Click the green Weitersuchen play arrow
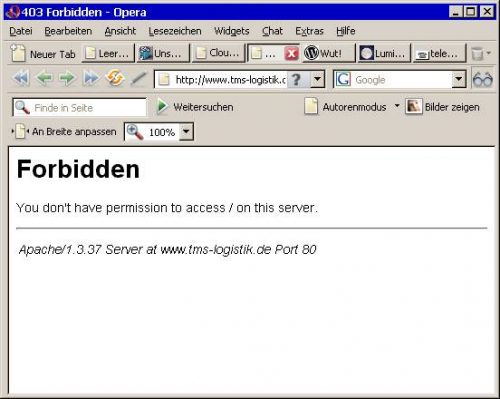Image resolution: width=500 pixels, height=399 pixels. point(162,107)
